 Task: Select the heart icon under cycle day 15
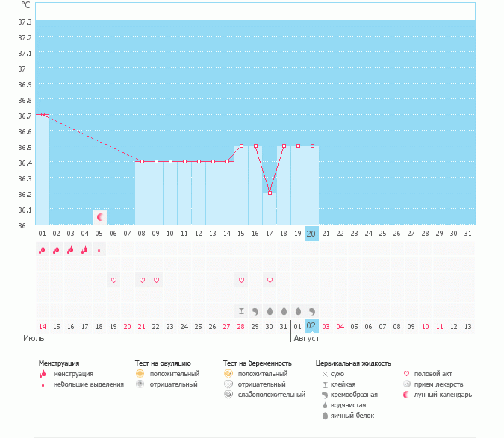click(x=241, y=280)
